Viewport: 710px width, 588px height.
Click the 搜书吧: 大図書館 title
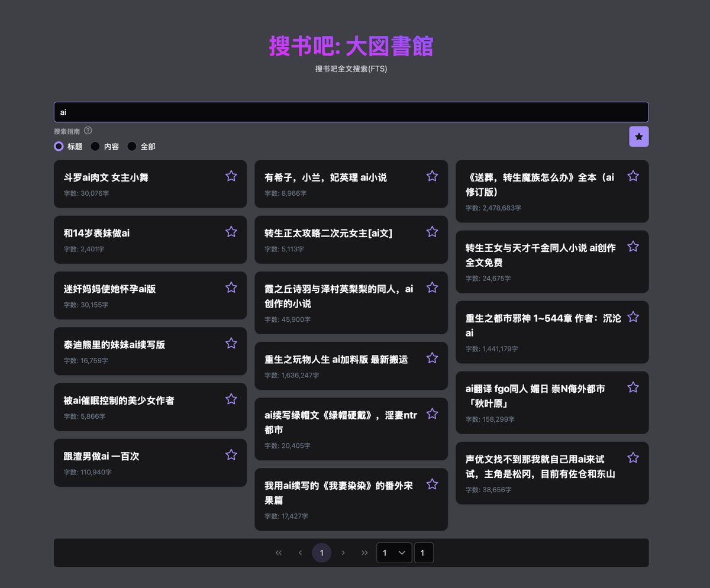[x=351, y=47]
